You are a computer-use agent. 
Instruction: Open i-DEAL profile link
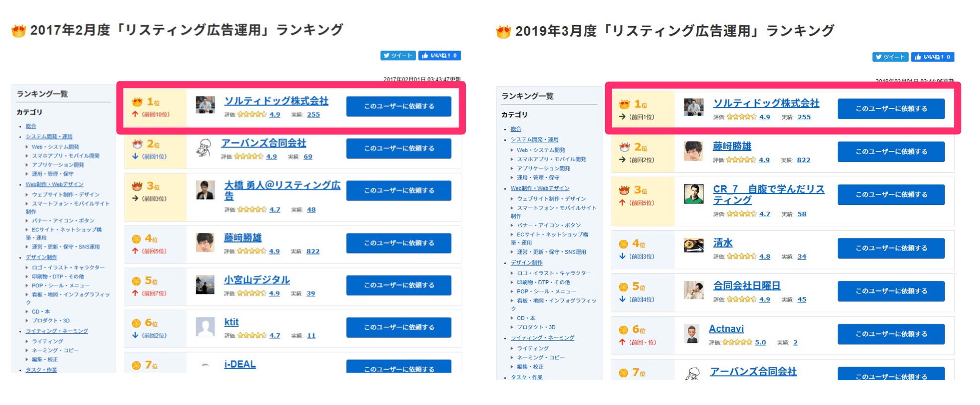point(240,364)
